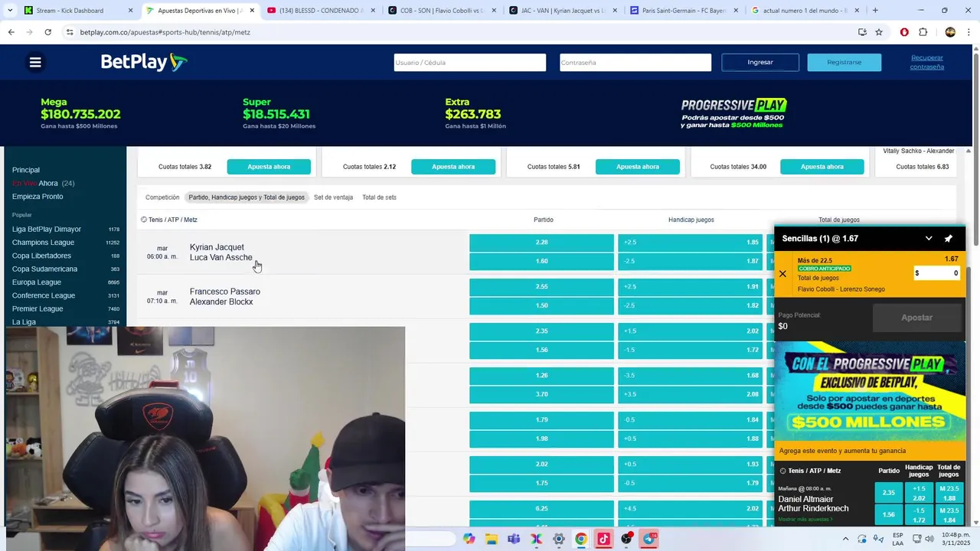
Task: Open File Explorer from the taskbar
Action: point(492,539)
